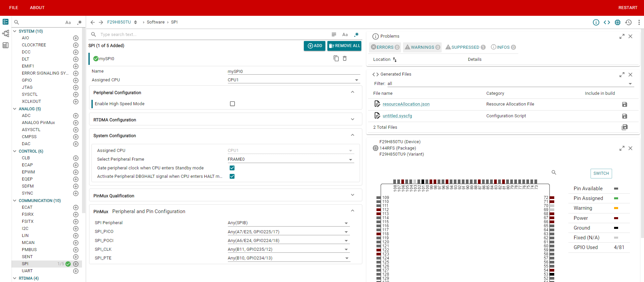Select the MCAN module in sidebar

[28, 243]
